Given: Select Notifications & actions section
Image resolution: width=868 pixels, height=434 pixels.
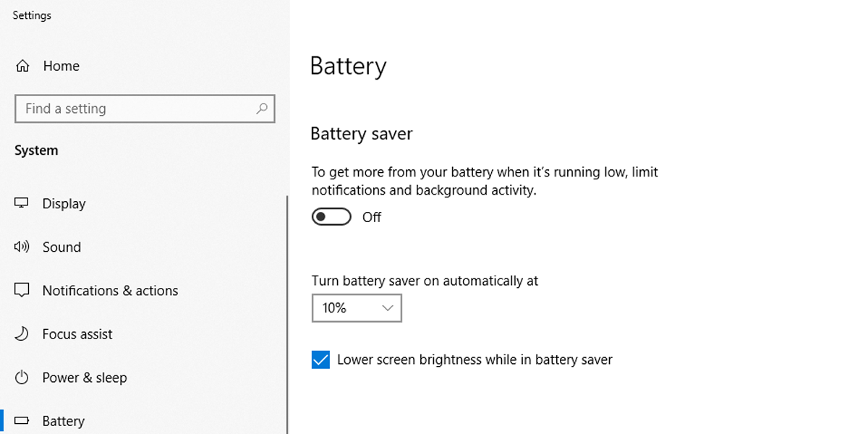Looking at the screenshot, I should pos(110,291).
